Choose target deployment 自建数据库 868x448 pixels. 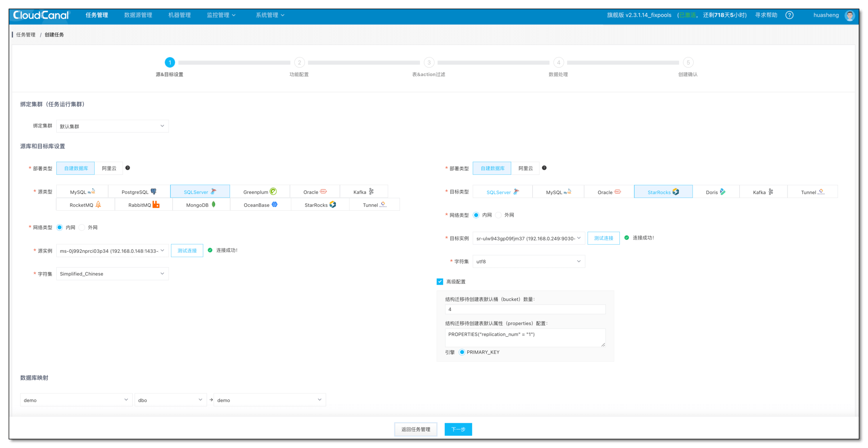click(x=492, y=168)
